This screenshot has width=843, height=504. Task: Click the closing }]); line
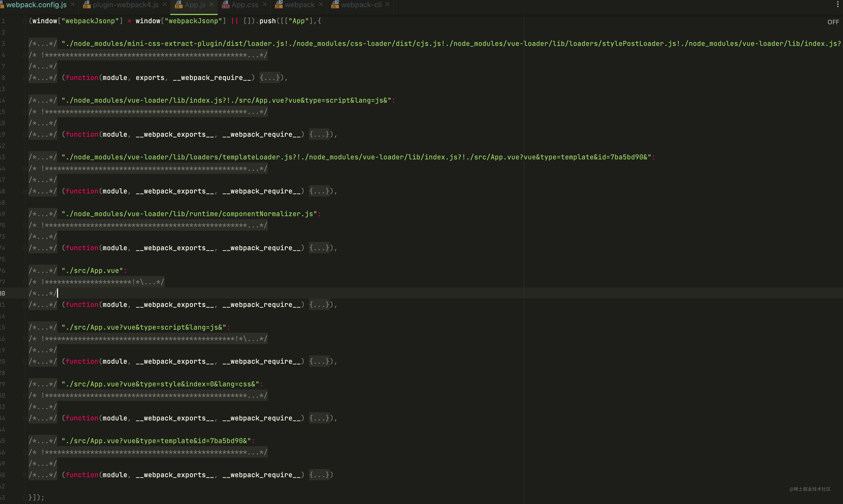[x=36, y=497]
